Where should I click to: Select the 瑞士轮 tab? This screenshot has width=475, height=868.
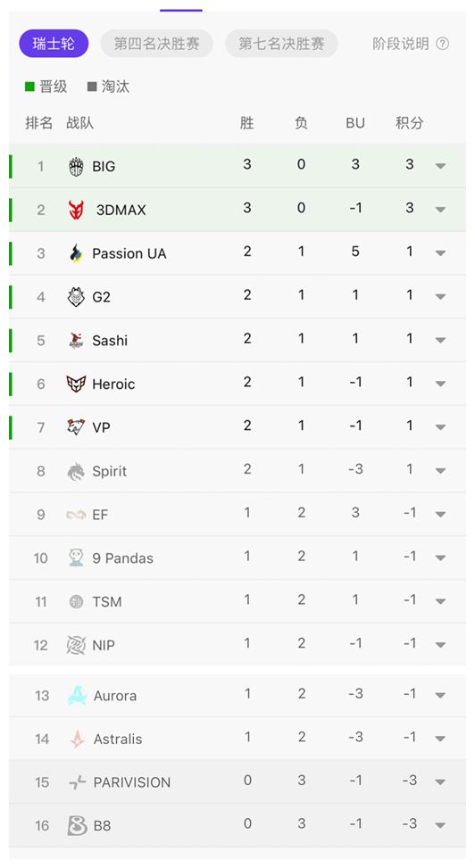tap(54, 44)
